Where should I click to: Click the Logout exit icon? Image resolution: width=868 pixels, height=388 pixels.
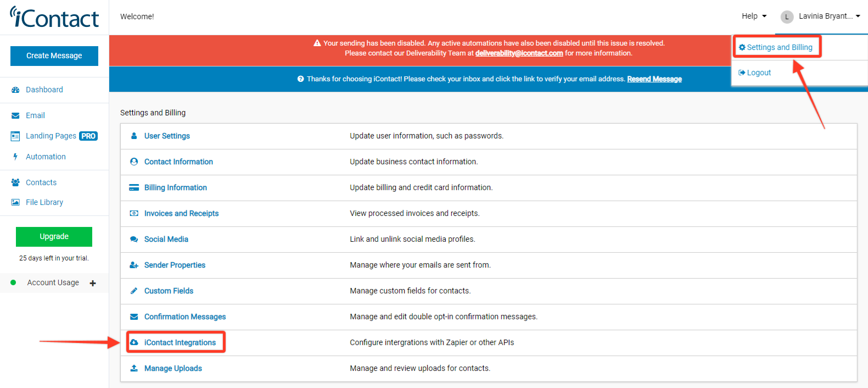(742, 73)
